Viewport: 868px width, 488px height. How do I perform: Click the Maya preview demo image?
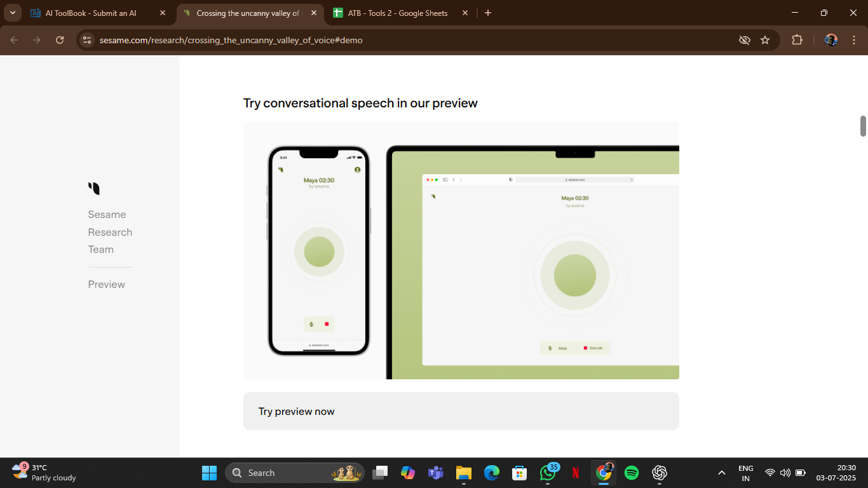click(x=461, y=250)
